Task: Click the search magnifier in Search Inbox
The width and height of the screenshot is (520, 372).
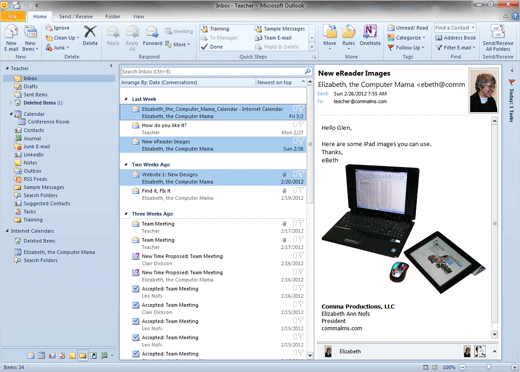Action: point(308,71)
